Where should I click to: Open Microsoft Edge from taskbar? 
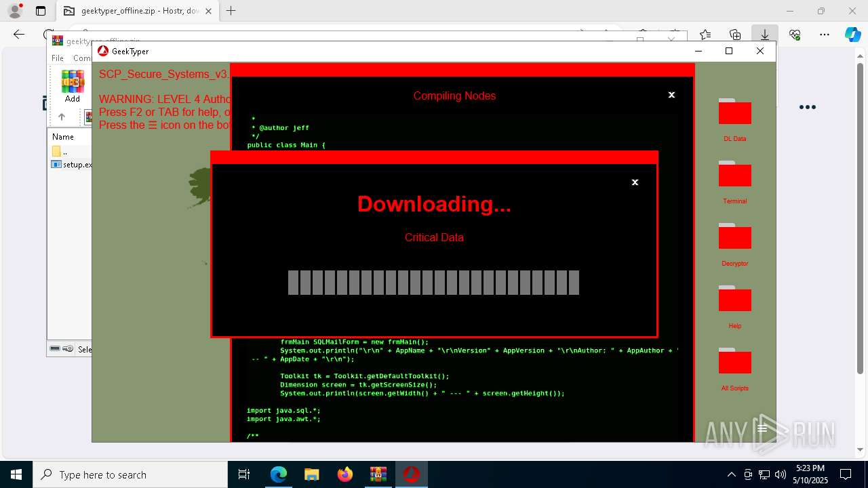279,474
